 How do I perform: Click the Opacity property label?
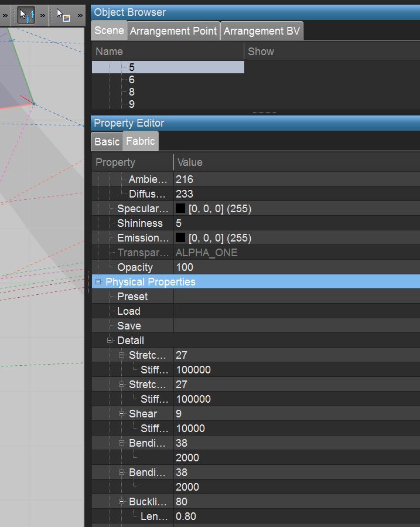point(135,267)
